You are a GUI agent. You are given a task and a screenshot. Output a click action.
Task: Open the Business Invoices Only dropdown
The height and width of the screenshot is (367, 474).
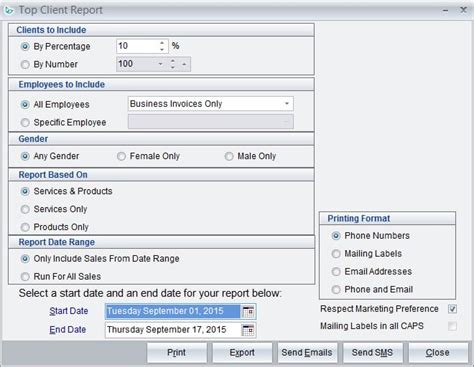[211, 104]
